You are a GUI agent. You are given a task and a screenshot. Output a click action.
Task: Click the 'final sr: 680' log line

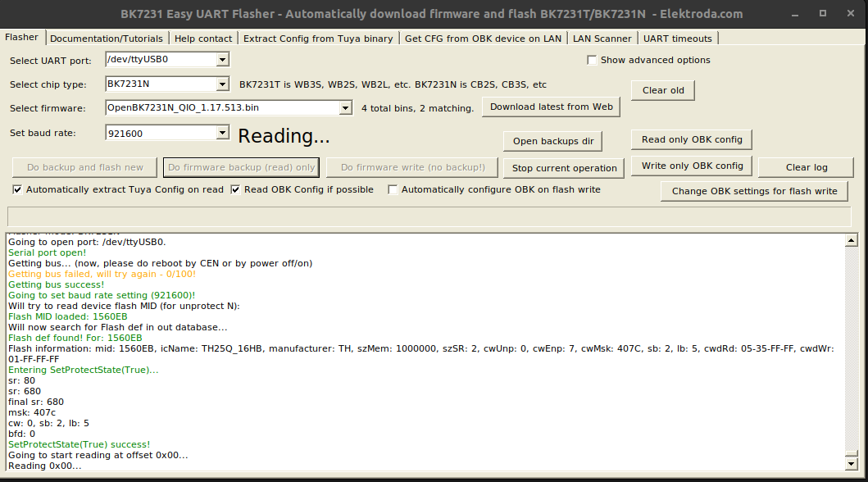tap(36, 402)
